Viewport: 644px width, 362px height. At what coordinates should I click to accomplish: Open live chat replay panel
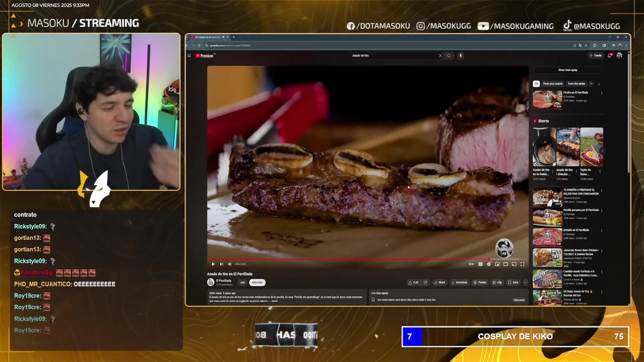coord(519,300)
